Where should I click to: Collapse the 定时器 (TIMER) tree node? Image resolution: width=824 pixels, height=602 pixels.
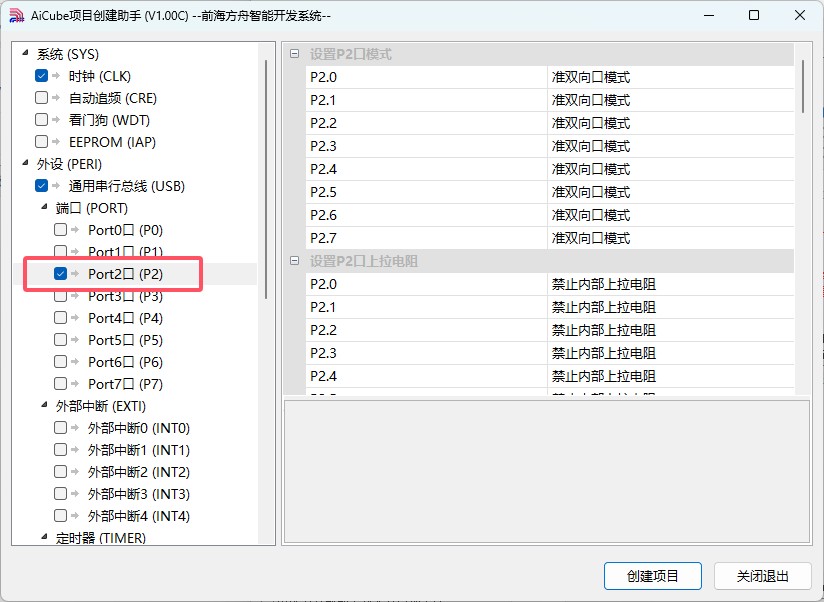click(x=44, y=537)
